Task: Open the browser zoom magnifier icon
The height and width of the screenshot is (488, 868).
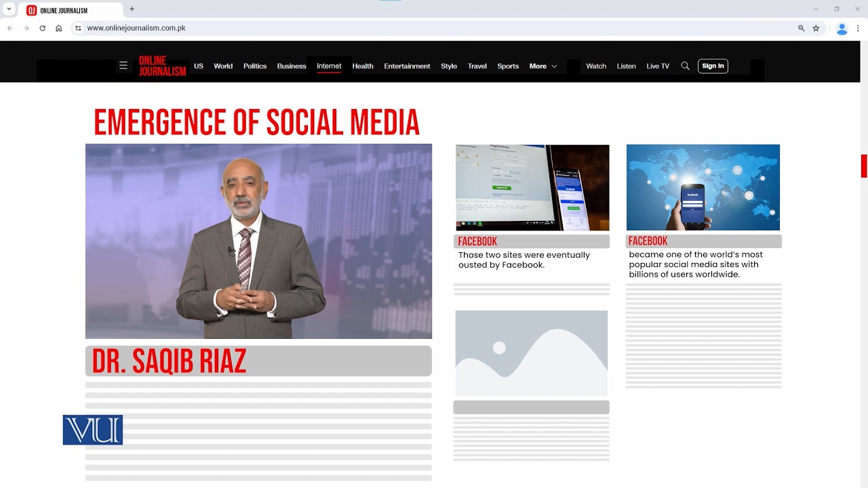Action: 802,28
